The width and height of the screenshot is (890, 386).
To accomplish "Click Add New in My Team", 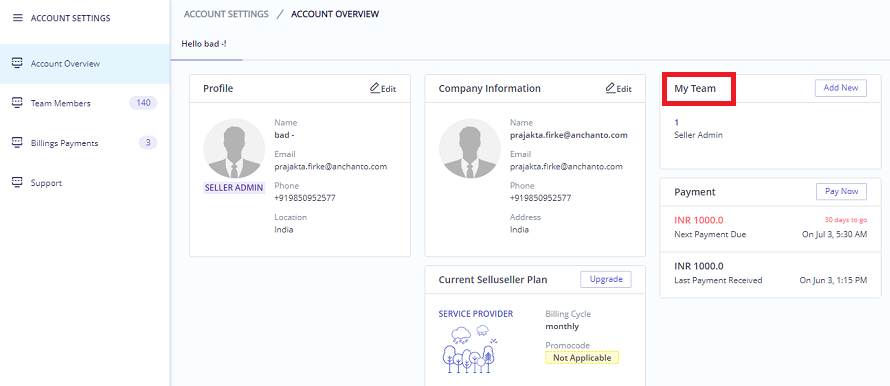I will point(841,88).
